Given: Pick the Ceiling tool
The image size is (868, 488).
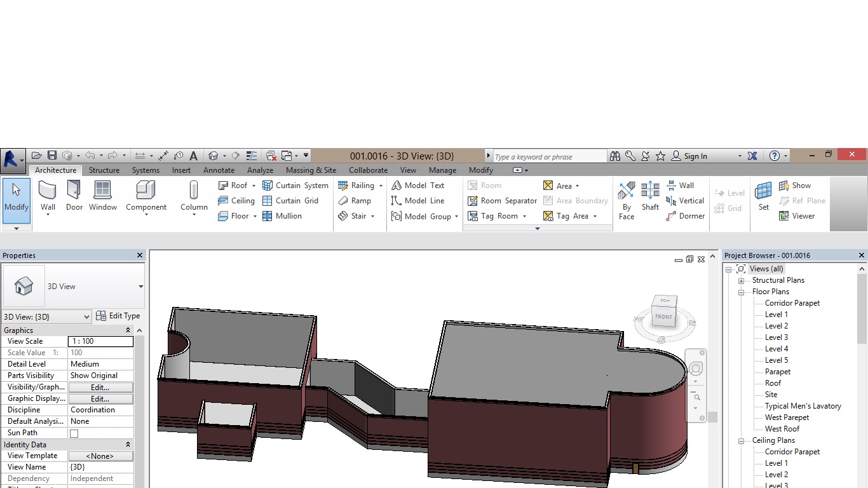Looking at the screenshot, I should [x=236, y=201].
